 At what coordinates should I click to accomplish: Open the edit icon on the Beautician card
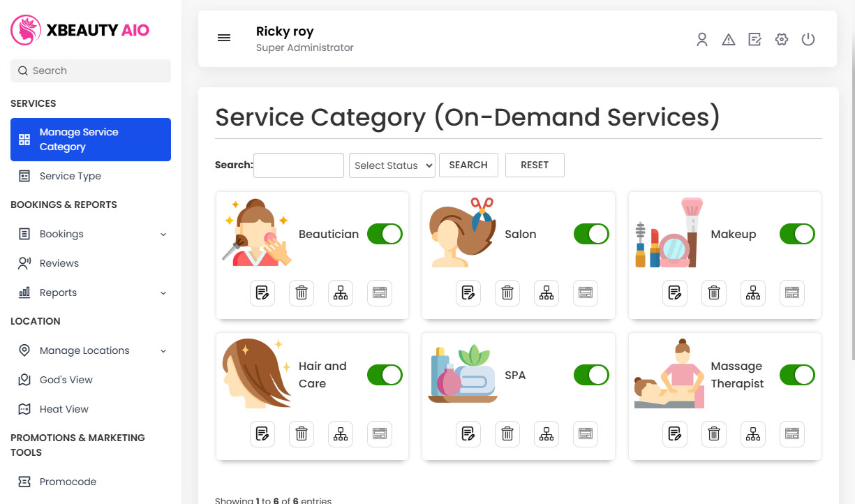262,293
